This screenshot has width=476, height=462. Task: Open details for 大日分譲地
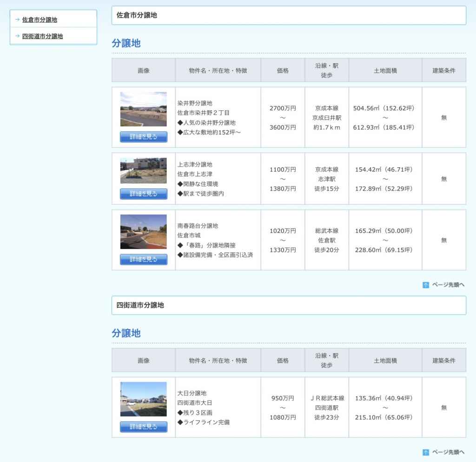(143, 427)
